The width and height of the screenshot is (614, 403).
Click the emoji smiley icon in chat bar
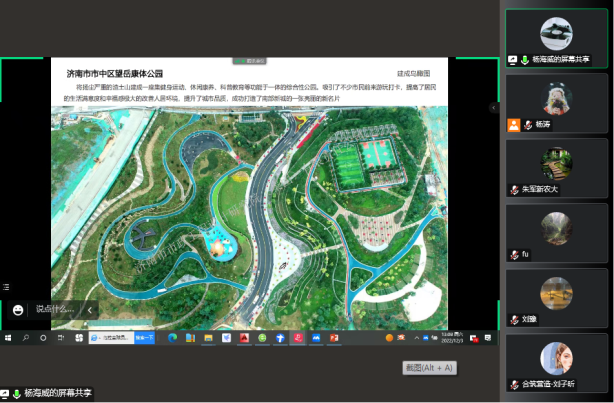[17, 310]
